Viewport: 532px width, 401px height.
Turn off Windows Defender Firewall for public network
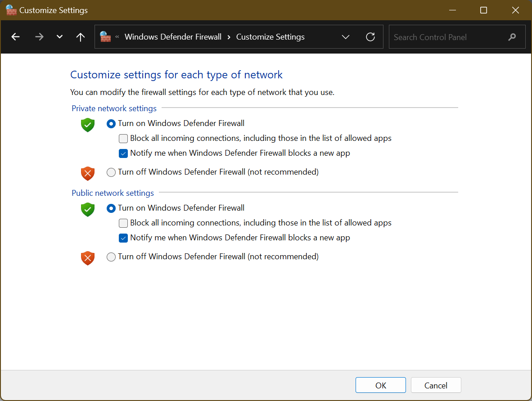pyautogui.click(x=111, y=257)
